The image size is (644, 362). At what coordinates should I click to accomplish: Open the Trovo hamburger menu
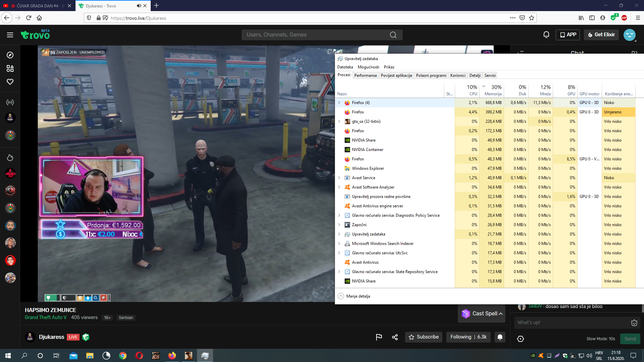pyautogui.click(x=10, y=35)
